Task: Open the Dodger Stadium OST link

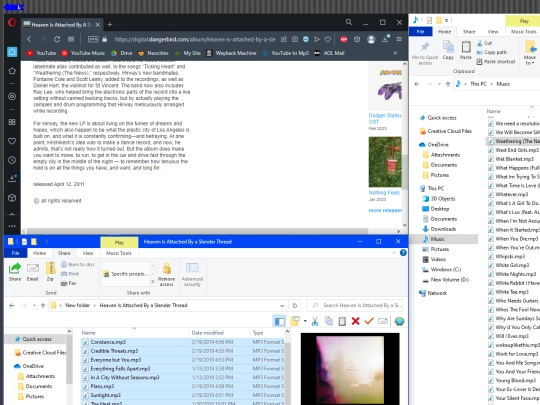Action: [x=385, y=118]
